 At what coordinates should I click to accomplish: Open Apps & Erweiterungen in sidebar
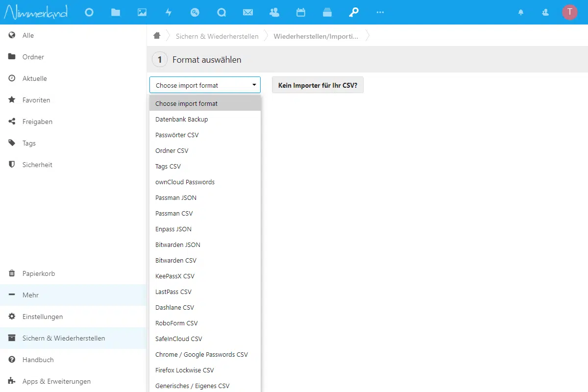point(73,381)
